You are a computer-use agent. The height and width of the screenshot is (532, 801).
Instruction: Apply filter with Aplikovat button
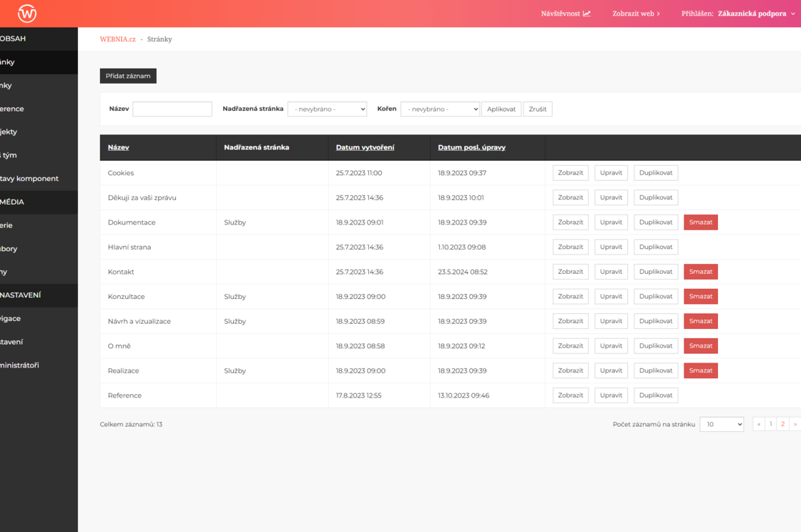pyautogui.click(x=501, y=109)
